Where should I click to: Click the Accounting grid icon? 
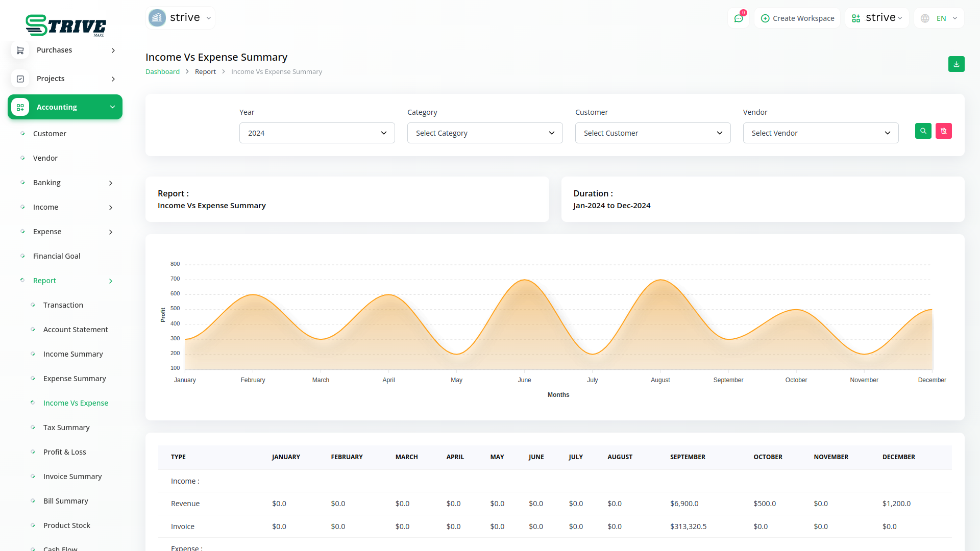coord(20,107)
